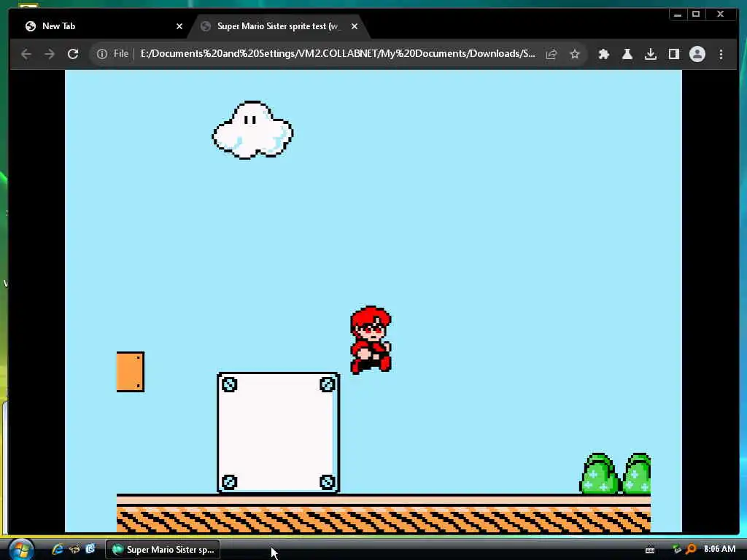
Task: Close the Super Mario Sister tab
Action: (355, 26)
